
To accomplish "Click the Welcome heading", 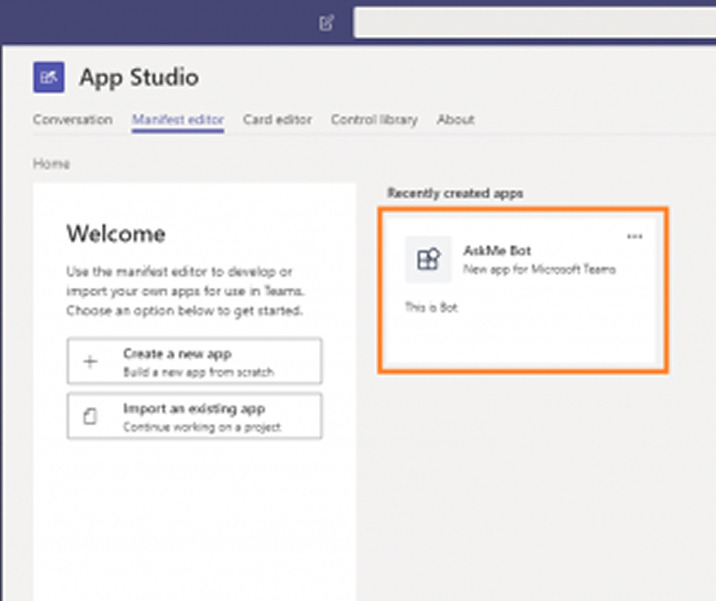I will (116, 234).
